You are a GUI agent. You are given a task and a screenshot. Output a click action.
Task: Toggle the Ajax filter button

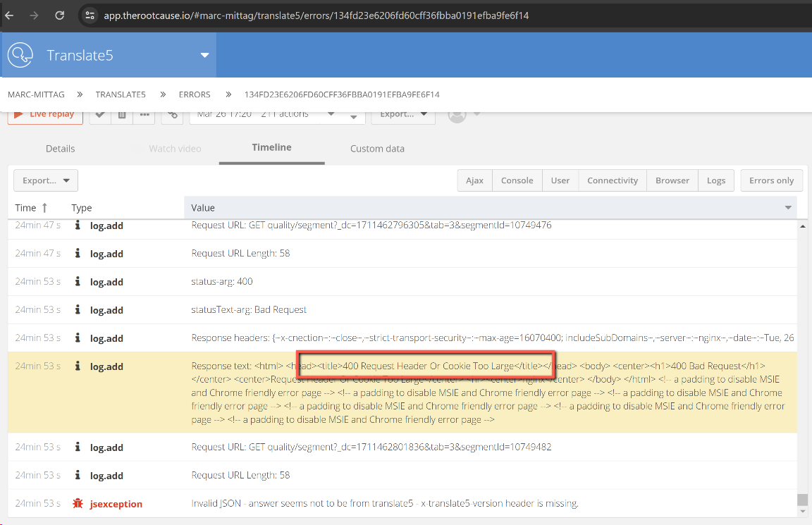[474, 180]
